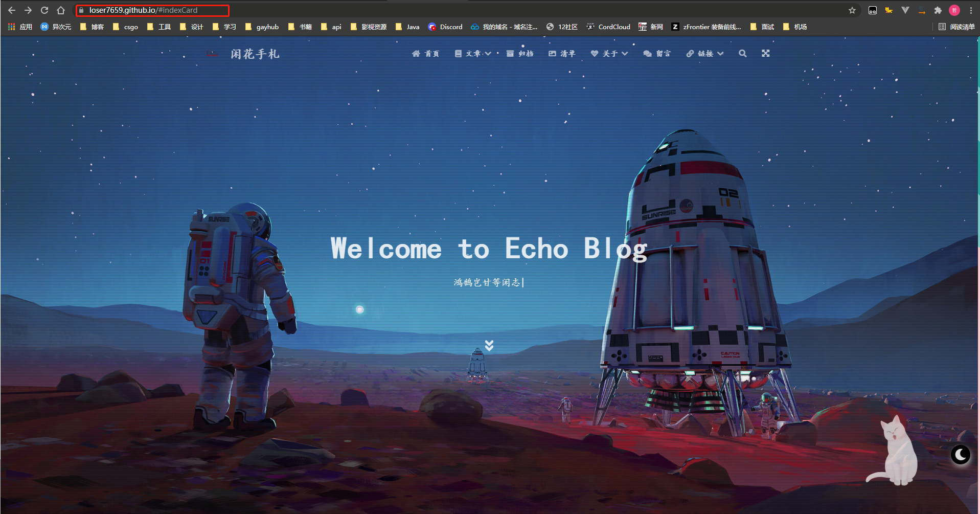The image size is (980, 514).
Task: Toggle fullscreen with the expand arrows icon
Action: (766, 54)
